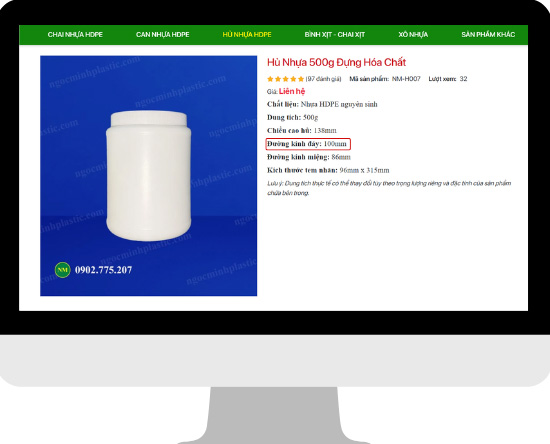Screen dimensions: 550x444
Task: Select the Dung tích: 500g line
Action: 293,117
